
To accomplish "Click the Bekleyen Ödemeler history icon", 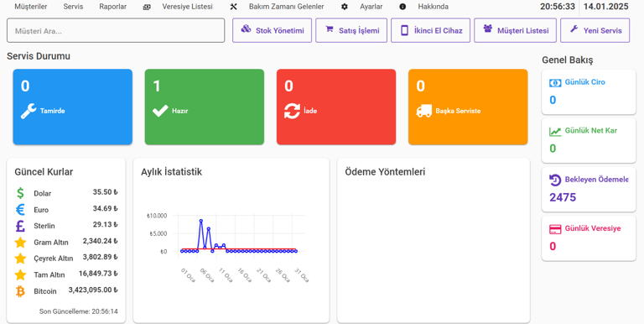I will pyautogui.click(x=555, y=180).
